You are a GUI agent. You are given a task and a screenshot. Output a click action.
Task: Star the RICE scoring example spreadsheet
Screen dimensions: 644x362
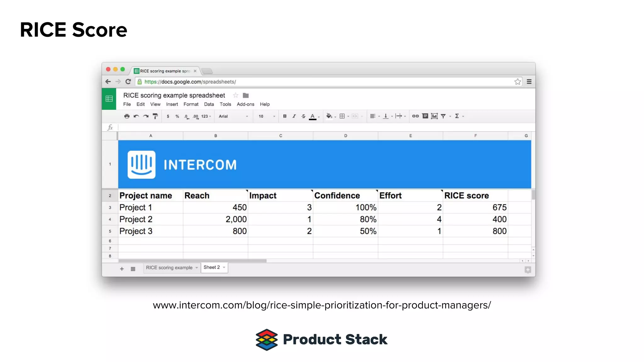coord(236,95)
